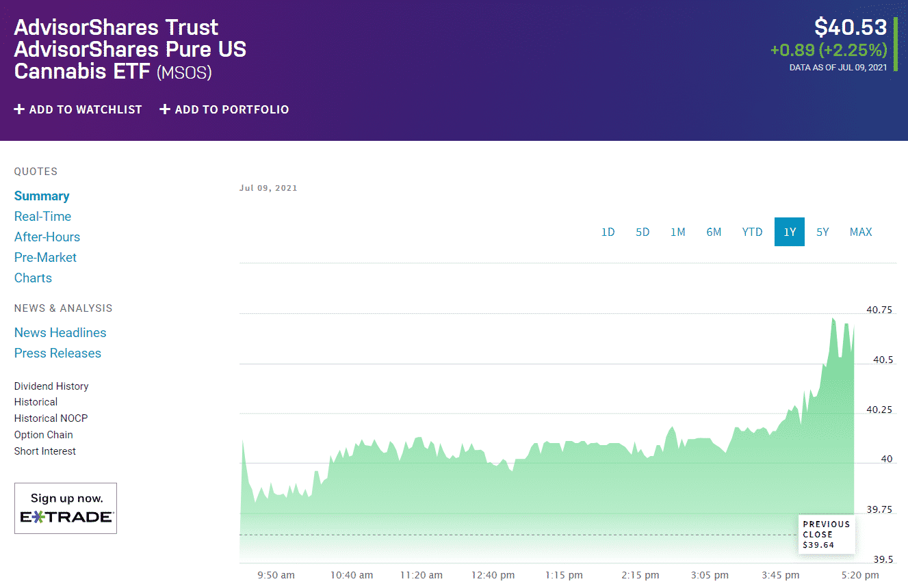Add MSOS to watchlist
Screen dimensions: 908x588
pos(78,109)
